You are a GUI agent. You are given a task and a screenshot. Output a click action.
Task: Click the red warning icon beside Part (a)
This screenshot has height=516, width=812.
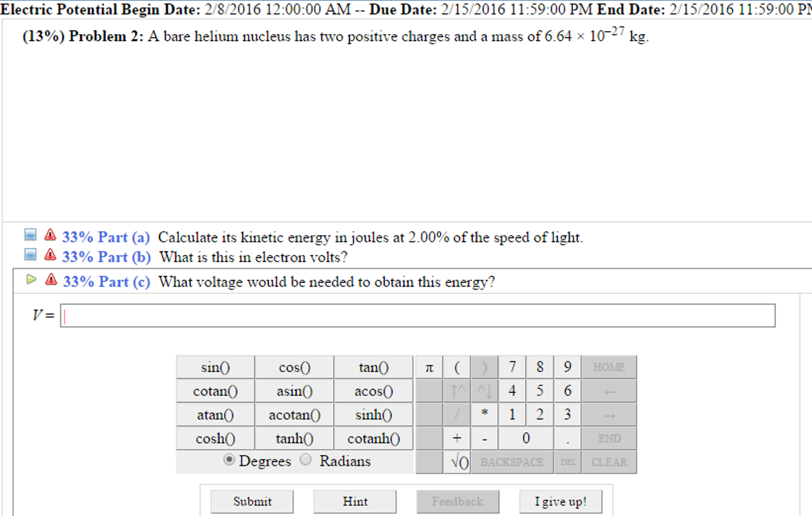coord(51,235)
